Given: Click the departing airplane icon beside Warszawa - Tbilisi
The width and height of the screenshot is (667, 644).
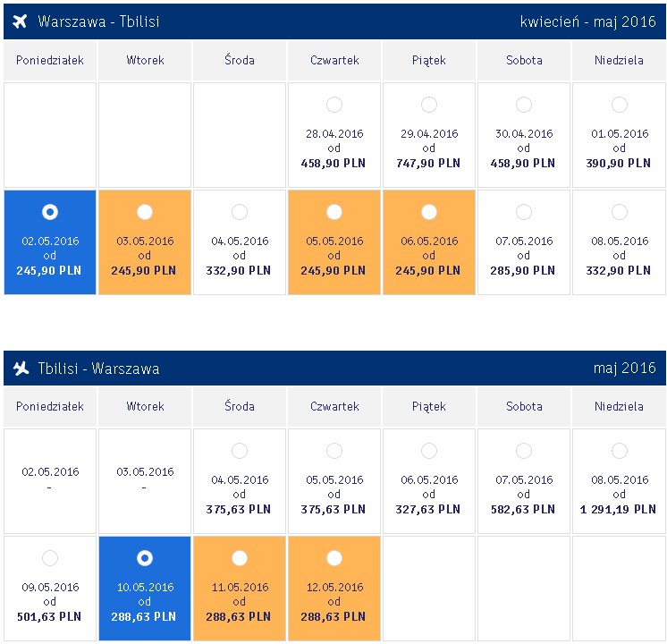Looking at the screenshot, I should pos(20,21).
